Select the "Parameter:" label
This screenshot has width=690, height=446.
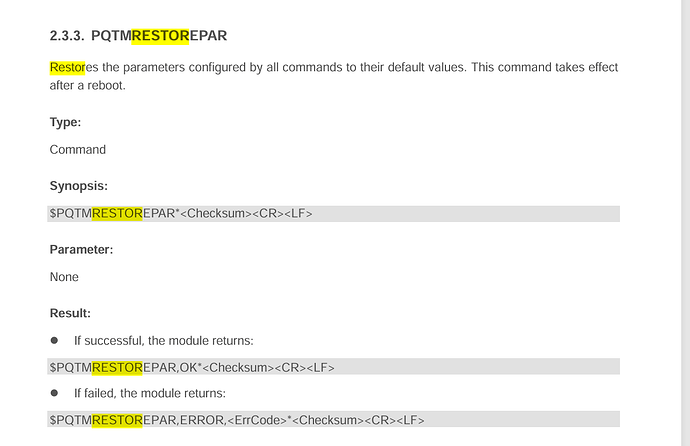(81, 249)
